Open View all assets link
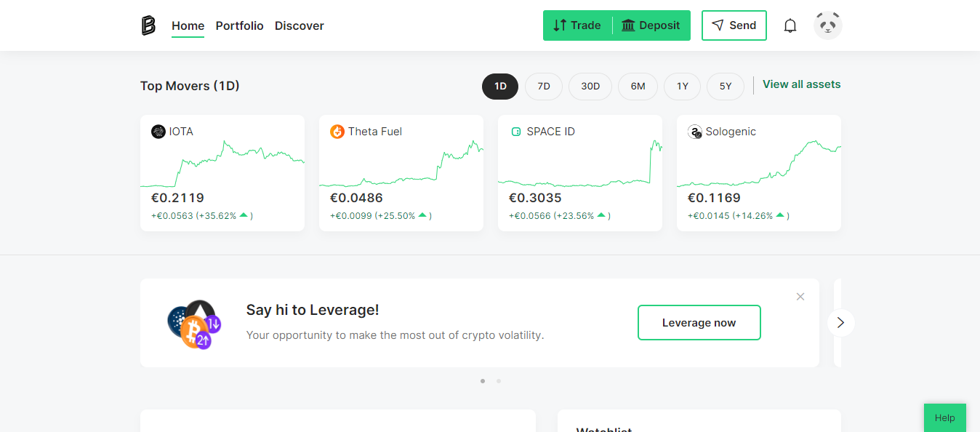Screen dimensions: 980x432 (801, 84)
